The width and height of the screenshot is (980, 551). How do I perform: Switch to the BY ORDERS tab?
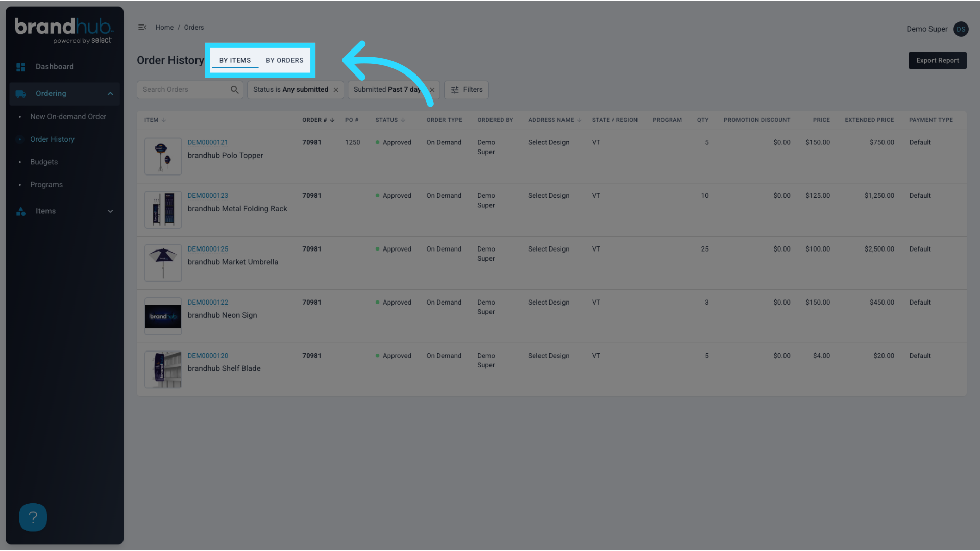[x=284, y=60]
